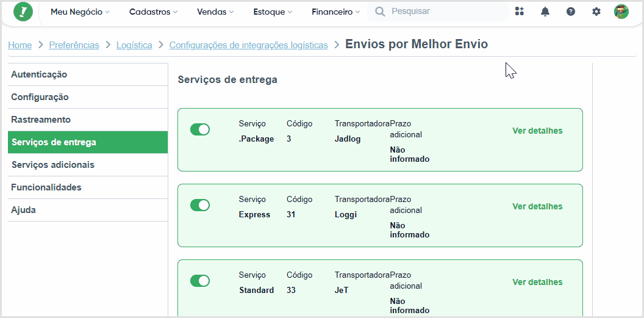Screen dimensions: 644x318
Task: Open the Funcionalidades section
Action: click(88, 187)
